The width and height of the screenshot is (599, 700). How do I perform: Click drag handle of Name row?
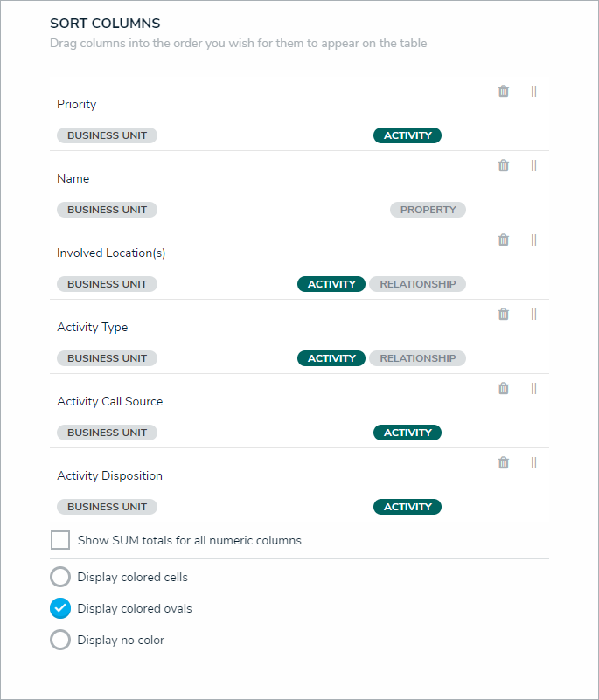tap(533, 165)
